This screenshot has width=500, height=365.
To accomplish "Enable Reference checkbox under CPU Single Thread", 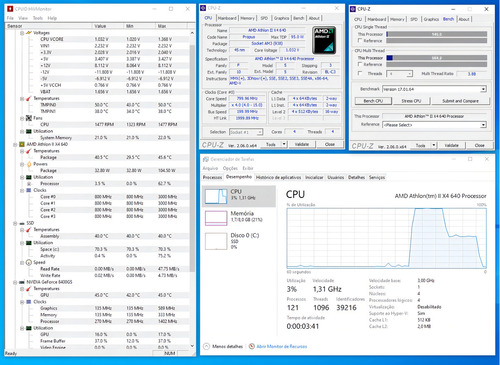I will point(360,40).
